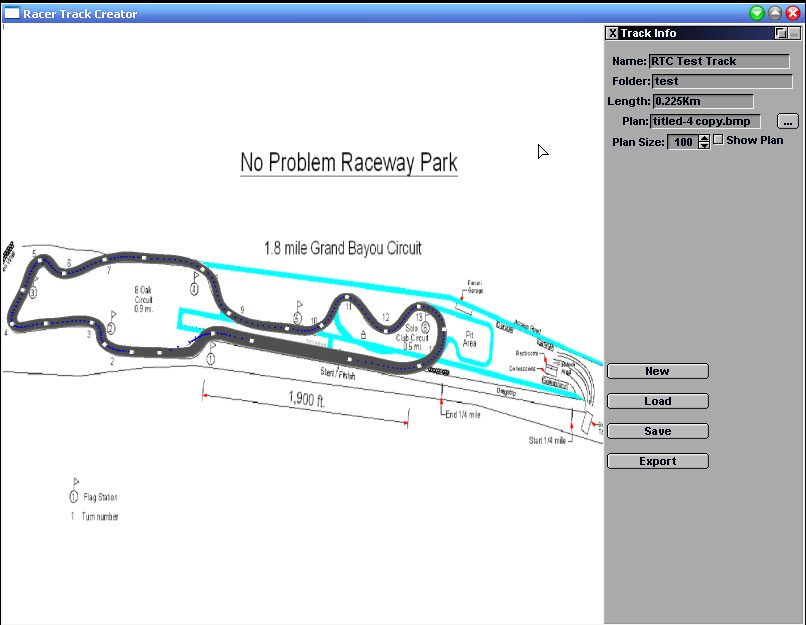Click the Save button

[x=657, y=431]
